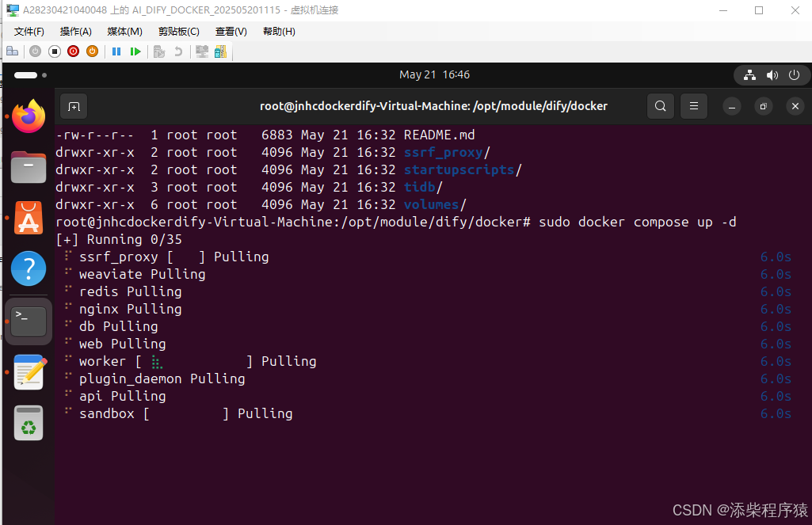Shut down the VM using the red power icon
Screen dimensions: 812x525
[74, 51]
